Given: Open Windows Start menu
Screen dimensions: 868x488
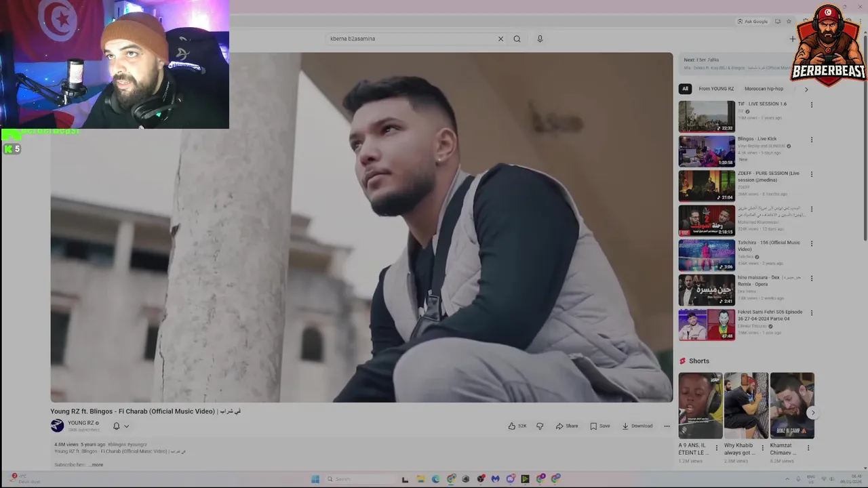Looking at the screenshot, I should tap(315, 479).
